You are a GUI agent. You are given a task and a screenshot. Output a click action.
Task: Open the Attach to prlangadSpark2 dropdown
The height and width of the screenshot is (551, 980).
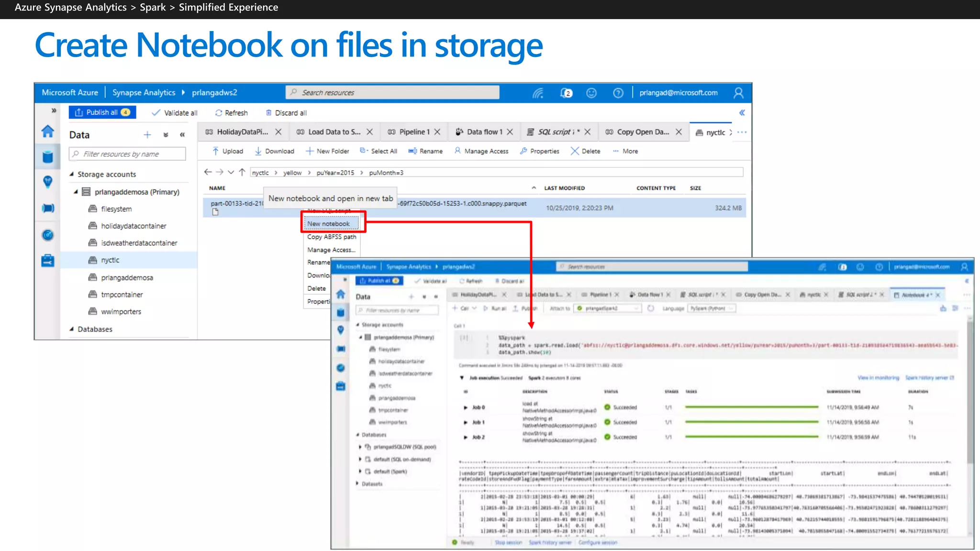[608, 309]
